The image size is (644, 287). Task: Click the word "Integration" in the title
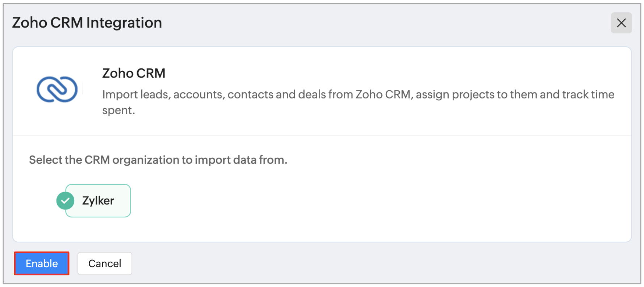[x=124, y=23]
